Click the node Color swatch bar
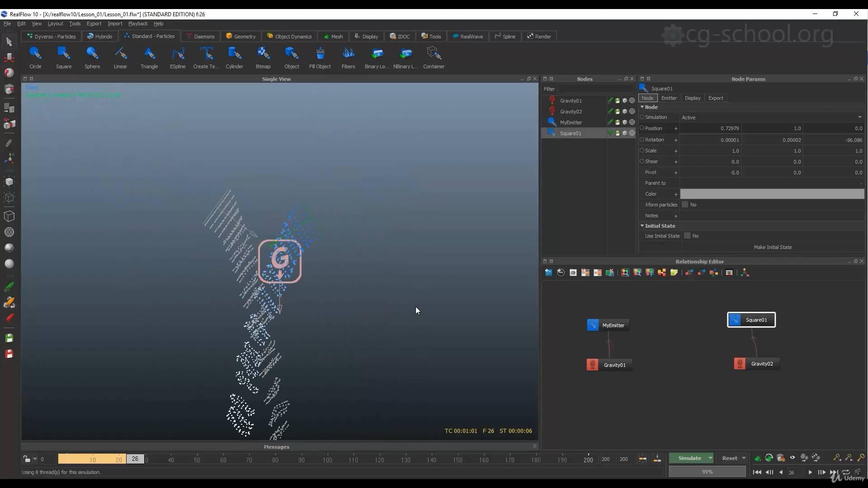This screenshot has height=488, width=868. click(772, 194)
